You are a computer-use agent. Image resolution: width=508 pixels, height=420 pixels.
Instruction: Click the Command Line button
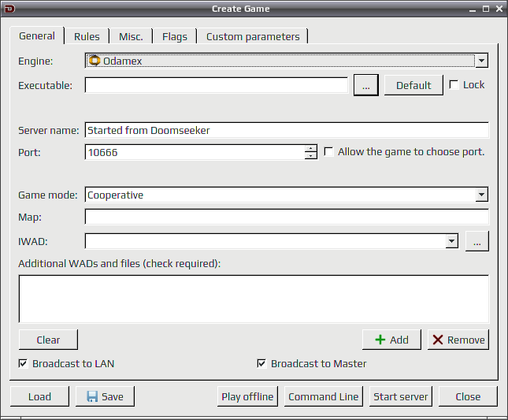[324, 396]
